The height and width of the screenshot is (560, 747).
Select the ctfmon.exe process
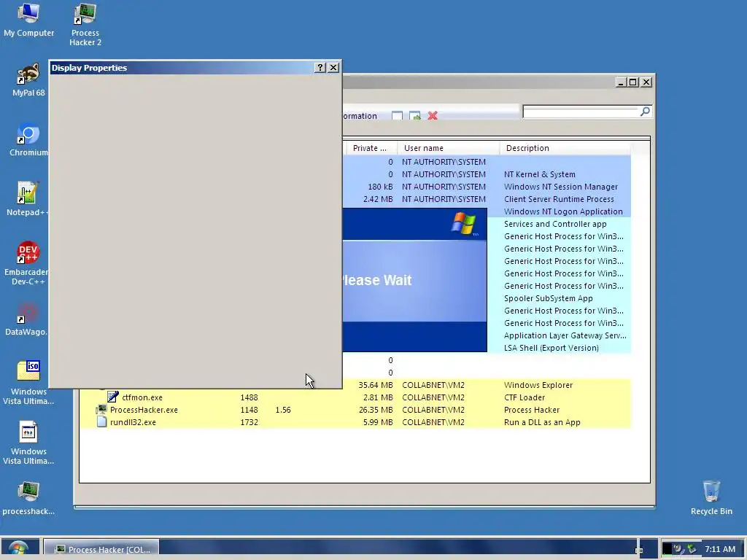[x=355, y=397]
